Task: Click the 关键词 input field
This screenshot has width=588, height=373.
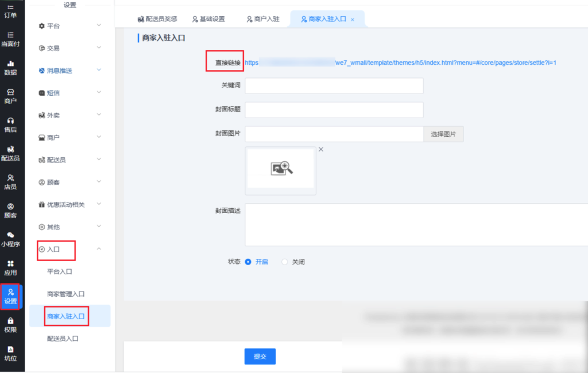Action: [x=334, y=86]
